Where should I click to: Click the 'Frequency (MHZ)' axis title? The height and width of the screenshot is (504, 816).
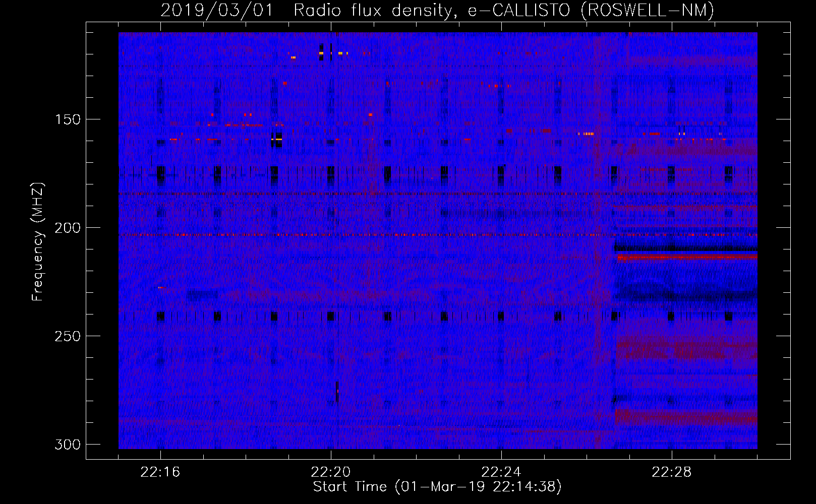click(x=38, y=241)
